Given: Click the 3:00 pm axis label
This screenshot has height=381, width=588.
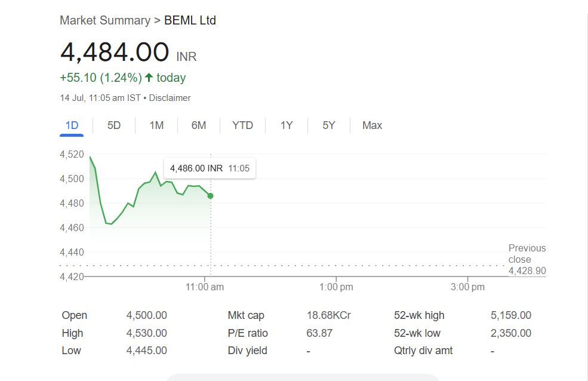Looking at the screenshot, I should click(x=467, y=287).
